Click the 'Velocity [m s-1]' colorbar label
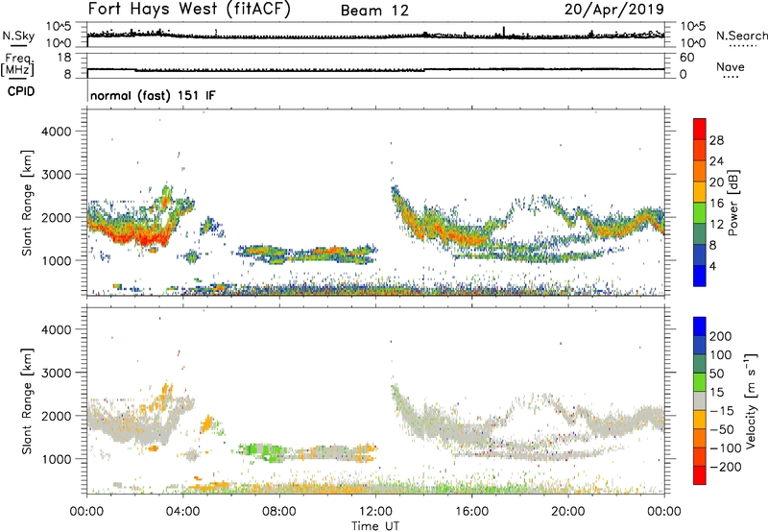Image resolution: width=768 pixels, height=532 pixels. coord(750,400)
